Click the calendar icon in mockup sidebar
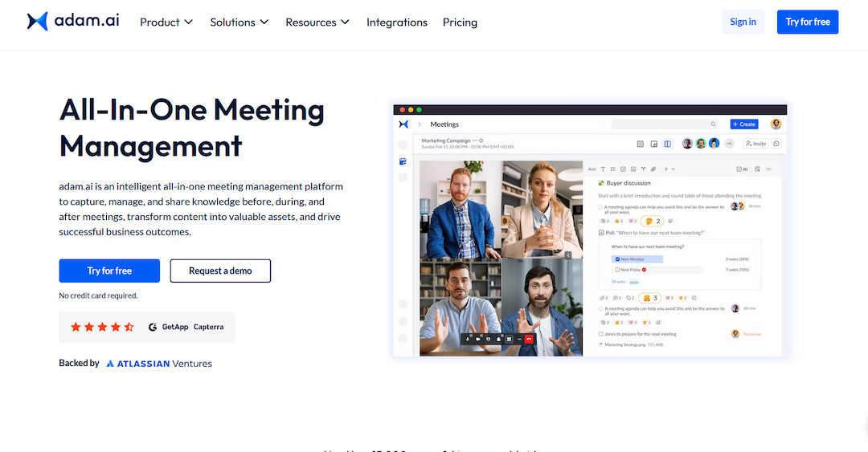 pyautogui.click(x=403, y=162)
